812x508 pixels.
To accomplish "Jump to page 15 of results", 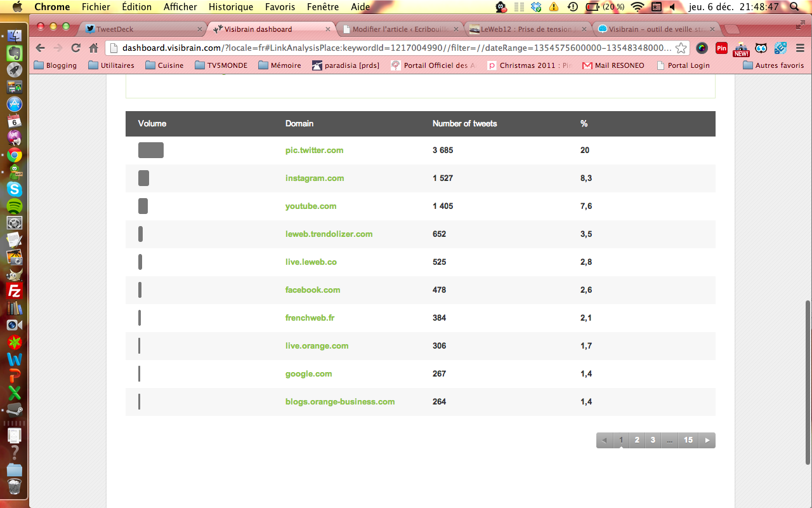I will 688,440.
